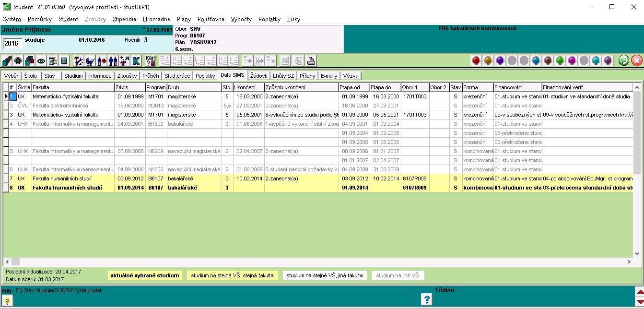The height and width of the screenshot is (309, 644).
Task: Click the green ball color button
Action: (560, 60)
